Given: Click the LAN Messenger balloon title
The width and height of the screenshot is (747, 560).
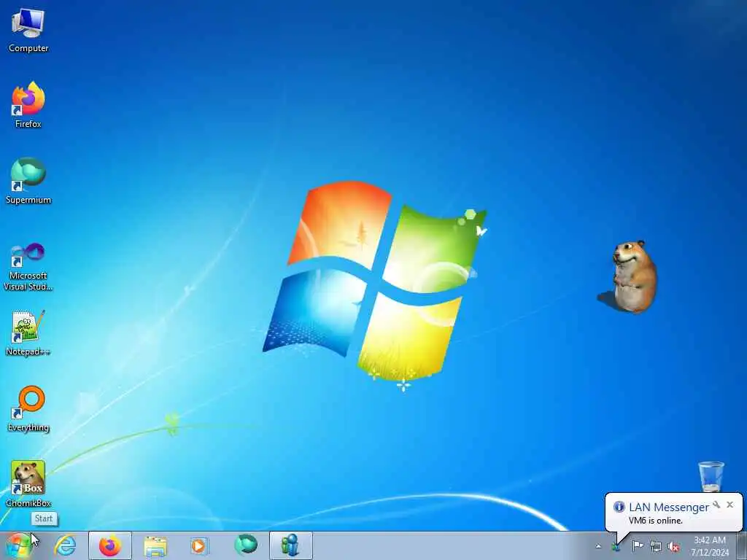Looking at the screenshot, I should 669,507.
